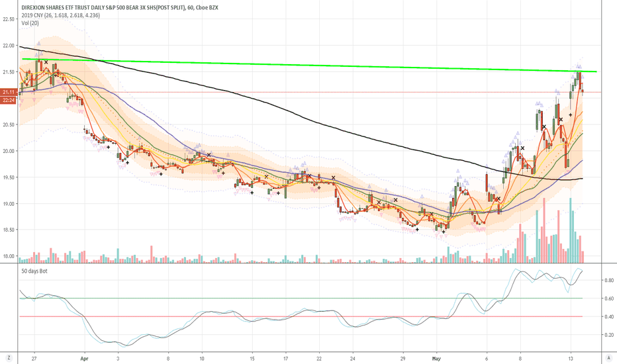Click the 0.20 level on the oscillator scale
The height and width of the screenshot is (364, 617).
coord(609,335)
